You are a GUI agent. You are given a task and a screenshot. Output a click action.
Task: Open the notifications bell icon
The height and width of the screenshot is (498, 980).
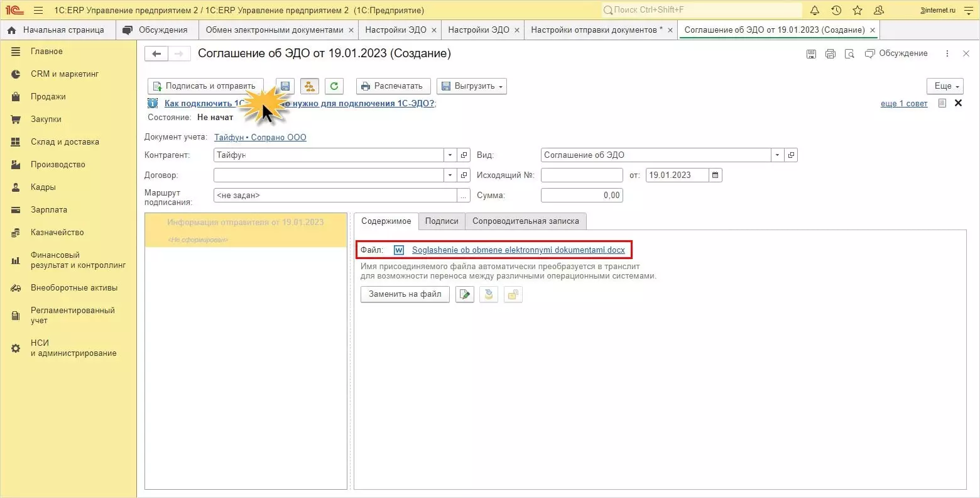tap(815, 10)
